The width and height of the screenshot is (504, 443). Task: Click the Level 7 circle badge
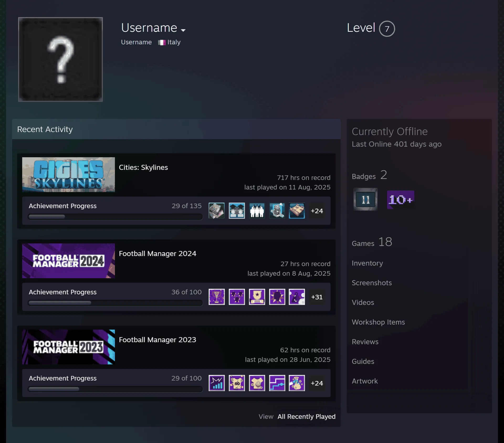pos(387,29)
